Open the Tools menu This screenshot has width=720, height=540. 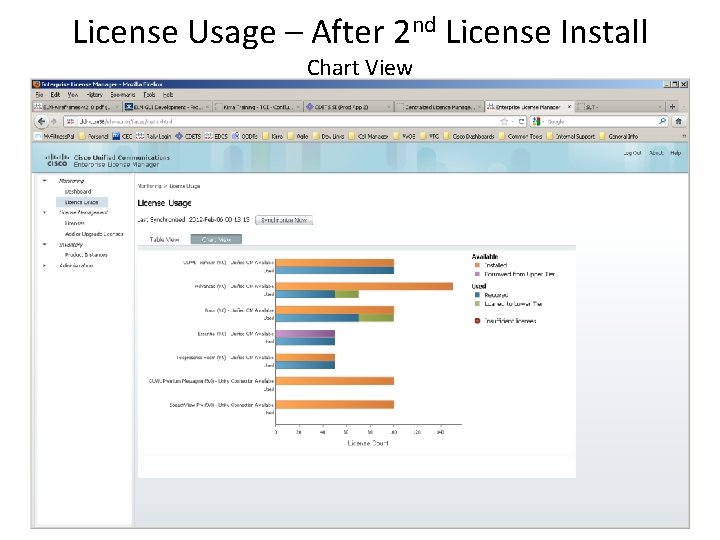click(149, 95)
